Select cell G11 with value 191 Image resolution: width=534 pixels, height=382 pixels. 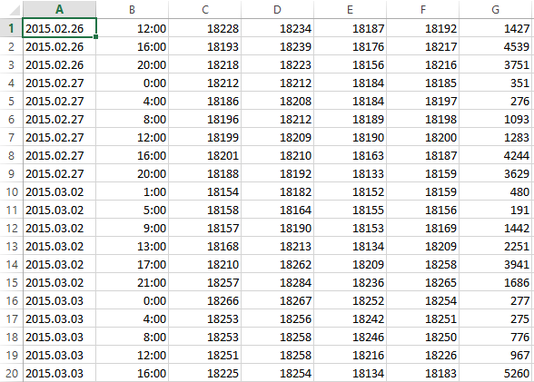(496, 210)
